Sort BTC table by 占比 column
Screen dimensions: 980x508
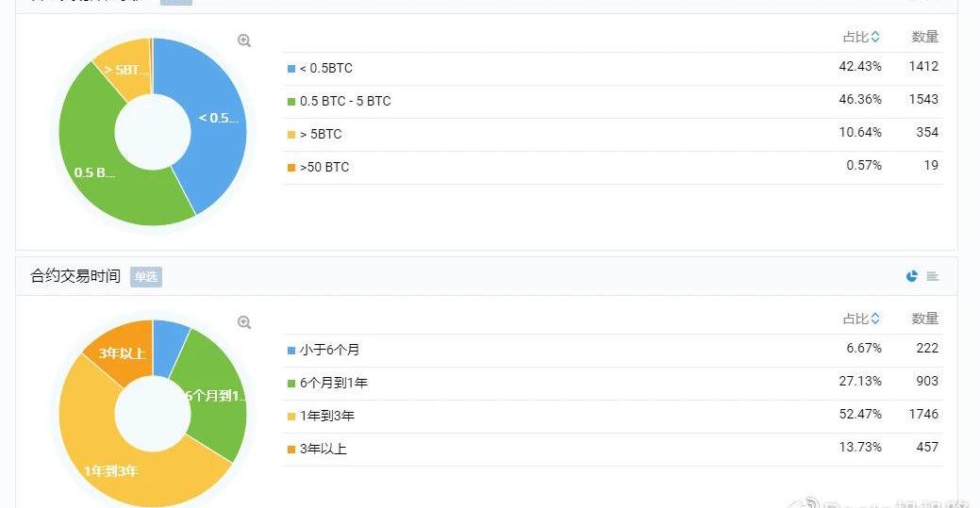[861, 37]
